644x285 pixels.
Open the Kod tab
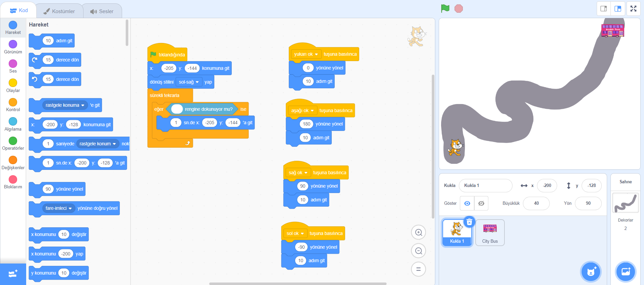tap(19, 10)
